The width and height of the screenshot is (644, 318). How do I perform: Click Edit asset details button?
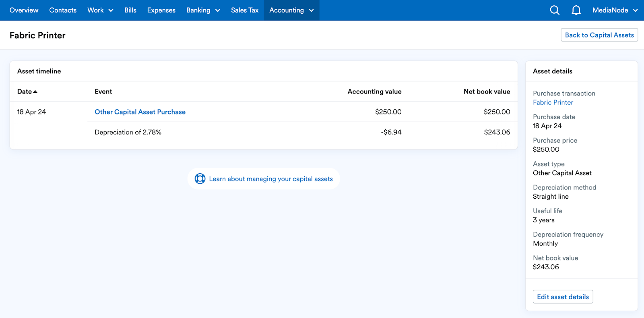click(563, 297)
